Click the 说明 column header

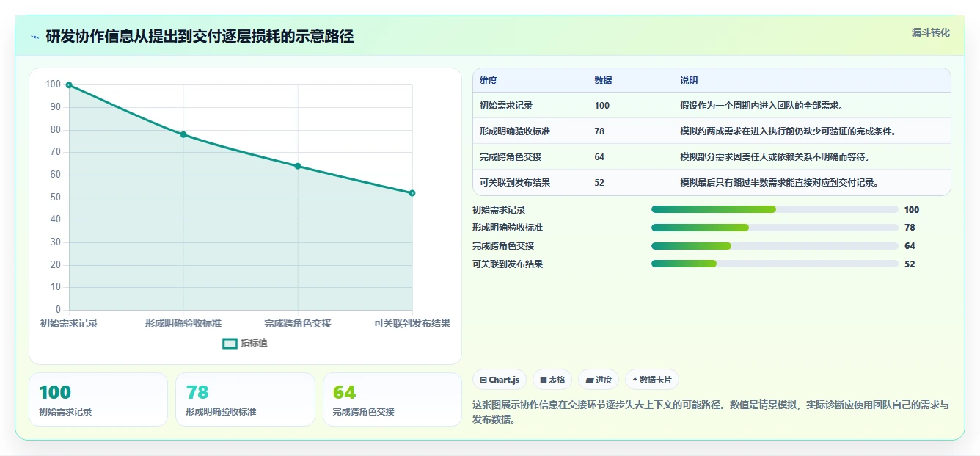point(689,81)
